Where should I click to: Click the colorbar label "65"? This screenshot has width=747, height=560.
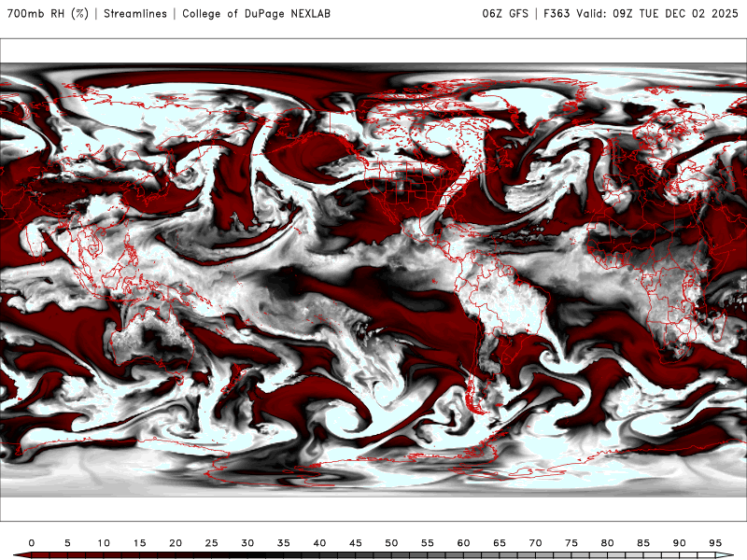(x=500, y=543)
